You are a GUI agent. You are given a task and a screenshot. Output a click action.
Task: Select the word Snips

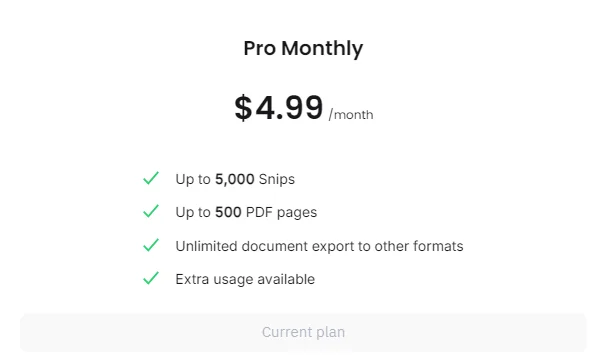pos(277,179)
